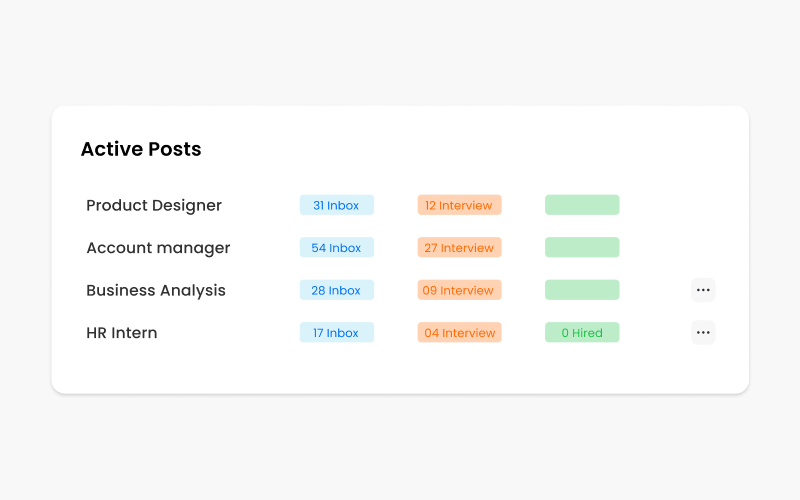Click the 0 Hired badge
Image resolution: width=800 pixels, height=500 pixels.
point(582,332)
